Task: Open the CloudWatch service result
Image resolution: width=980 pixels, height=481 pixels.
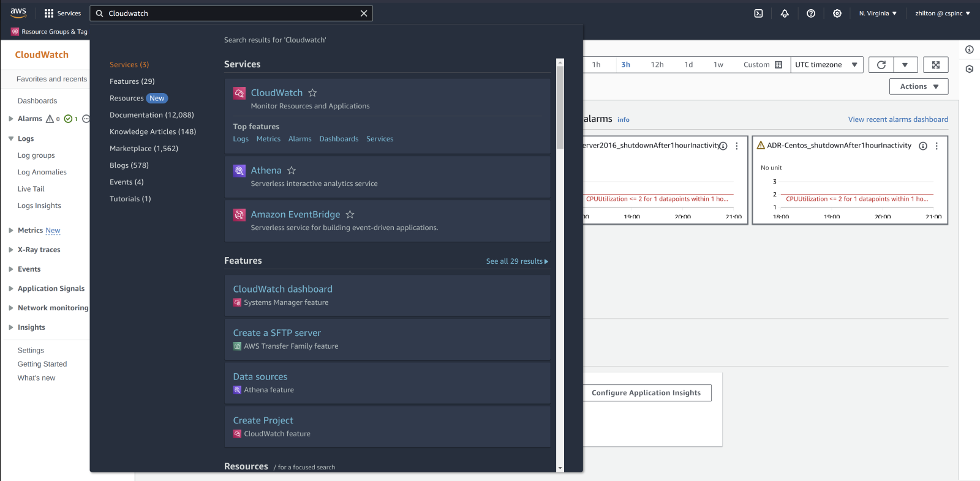Action: point(277,92)
